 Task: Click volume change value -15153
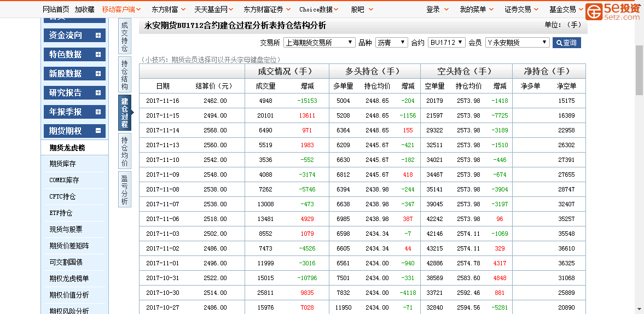coord(307,101)
